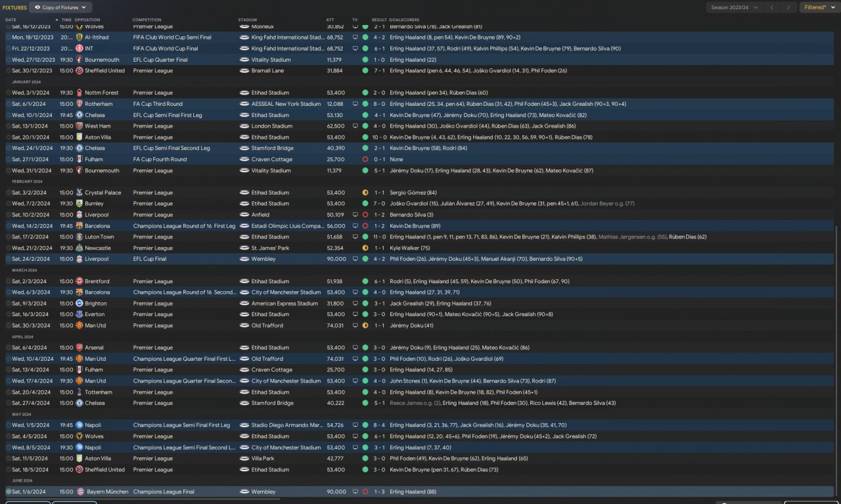Sort by the Competition column header
The width and height of the screenshot is (841, 504).
pos(147,20)
